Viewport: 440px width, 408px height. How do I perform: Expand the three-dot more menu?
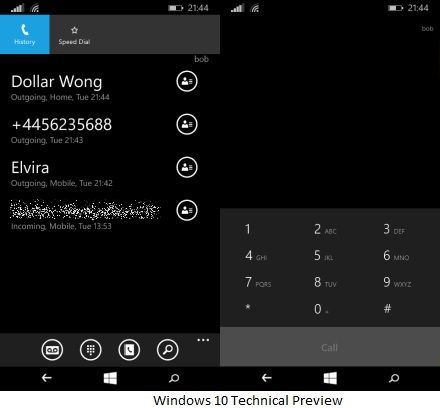(x=203, y=340)
